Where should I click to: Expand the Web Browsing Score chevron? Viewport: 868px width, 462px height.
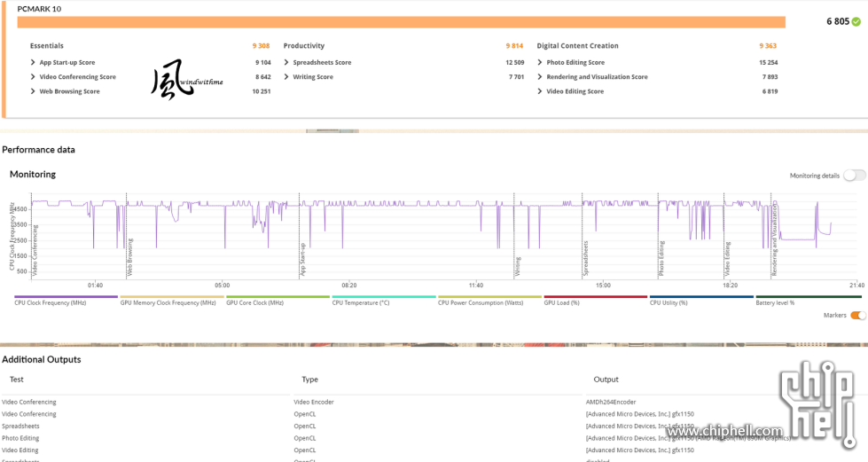tap(33, 91)
